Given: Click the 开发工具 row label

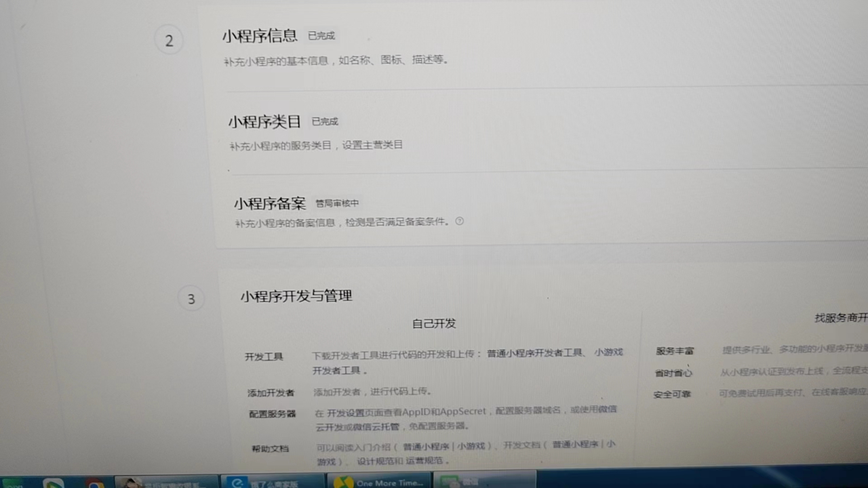Looking at the screenshot, I should pyautogui.click(x=264, y=357).
